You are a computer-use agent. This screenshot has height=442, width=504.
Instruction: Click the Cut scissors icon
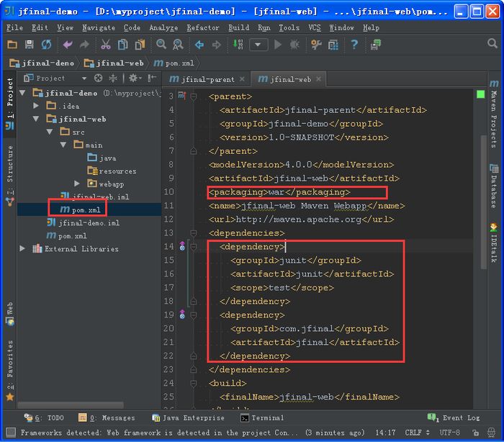pyautogui.click(x=106, y=45)
